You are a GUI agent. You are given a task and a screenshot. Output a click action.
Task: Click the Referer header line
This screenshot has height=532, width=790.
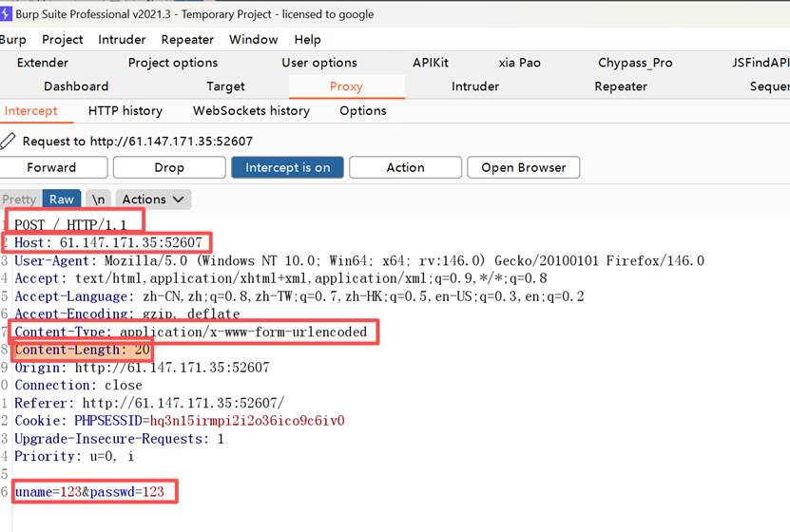149,403
